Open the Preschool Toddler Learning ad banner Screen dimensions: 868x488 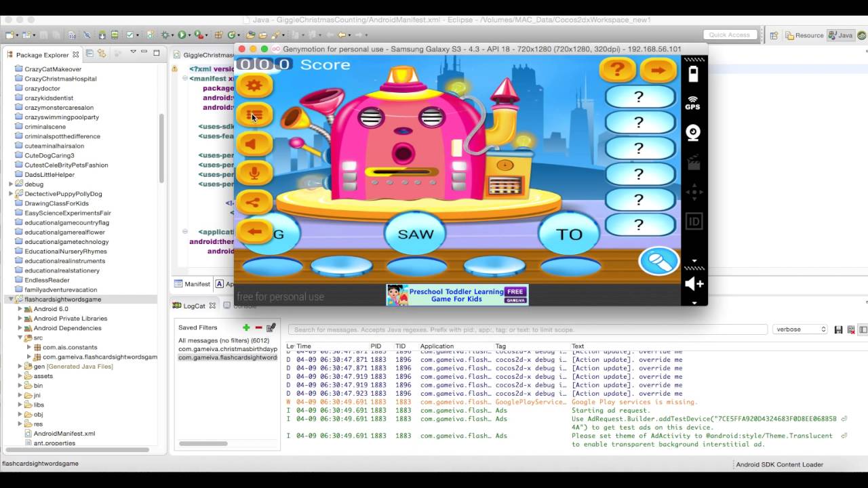[457, 295]
